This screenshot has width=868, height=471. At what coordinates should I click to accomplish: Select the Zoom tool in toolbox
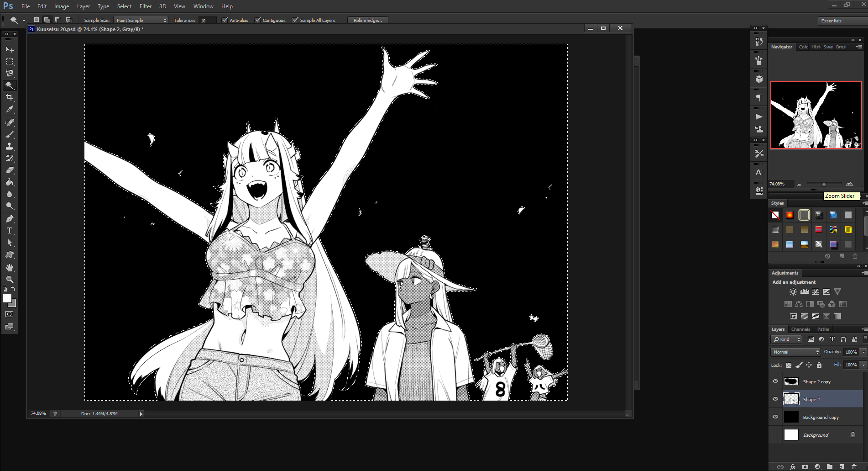coord(10,280)
